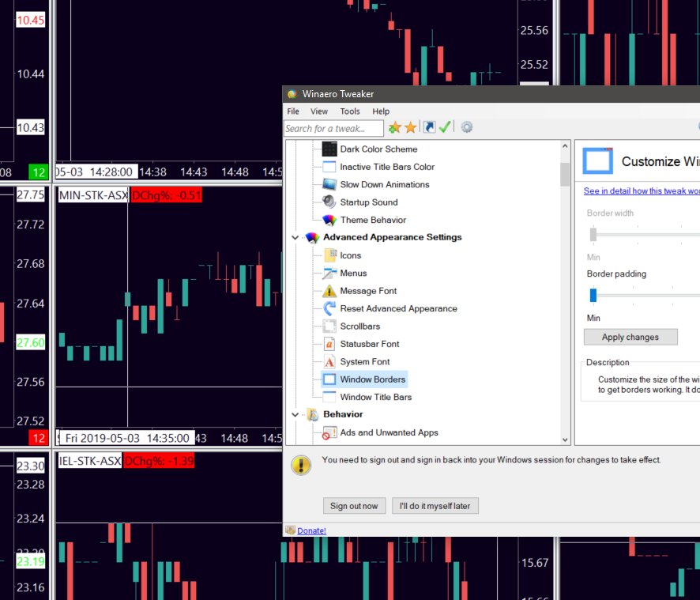Click the Message Font warning triangle icon

click(329, 291)
